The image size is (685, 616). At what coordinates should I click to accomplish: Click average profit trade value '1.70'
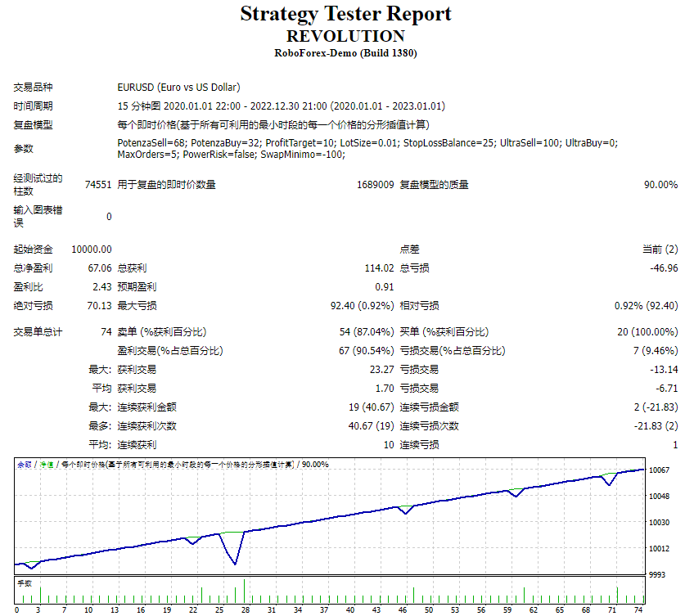[x=385, y=388]
